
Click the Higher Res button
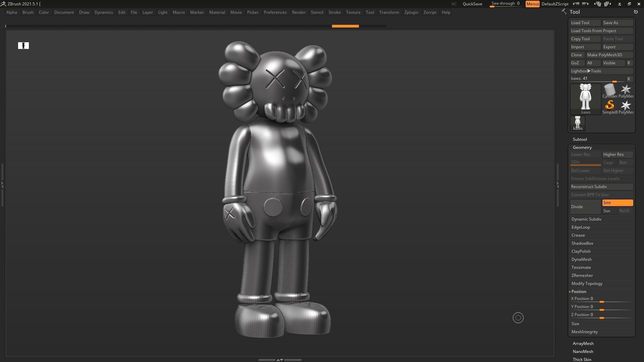(x=618, y=155)
